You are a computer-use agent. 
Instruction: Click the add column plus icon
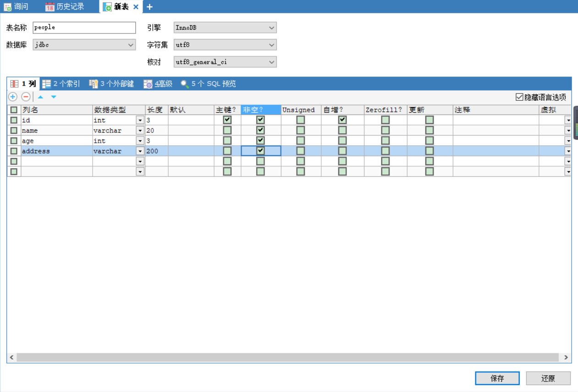pos(13,97)
